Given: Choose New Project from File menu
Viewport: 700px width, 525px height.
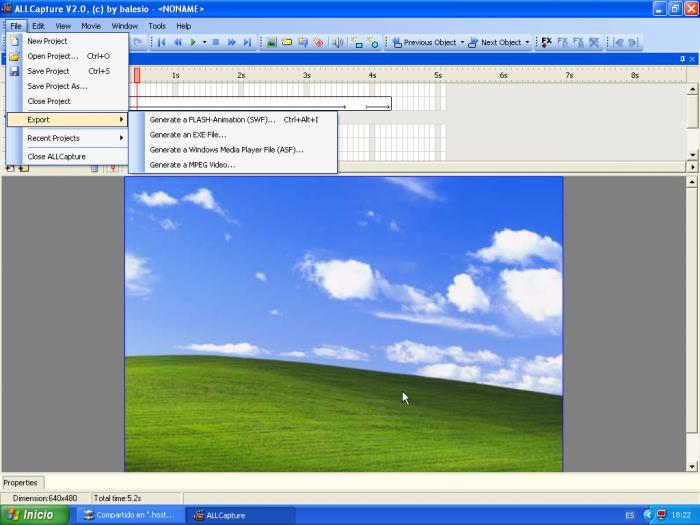Looking at the screenshot, I should (x=67, y=41).
